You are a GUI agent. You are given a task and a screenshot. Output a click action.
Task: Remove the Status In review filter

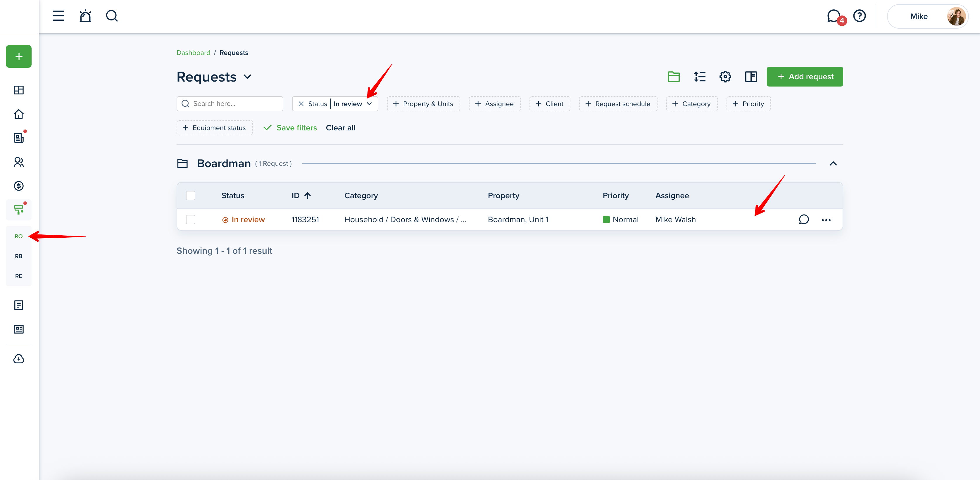[301, 104]
